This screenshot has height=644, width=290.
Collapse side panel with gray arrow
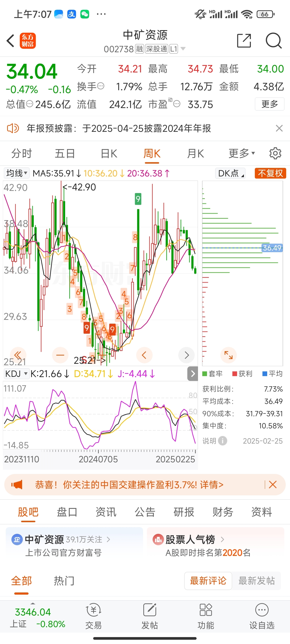pos(193,374)
